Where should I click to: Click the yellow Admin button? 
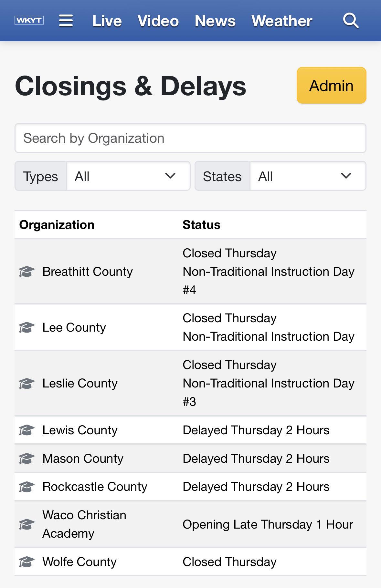tap(332, 86)
